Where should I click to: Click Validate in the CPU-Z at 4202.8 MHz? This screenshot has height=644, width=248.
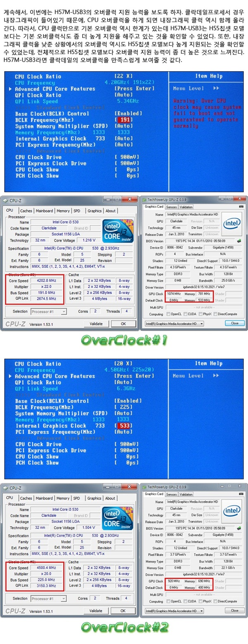pos(96,323)
